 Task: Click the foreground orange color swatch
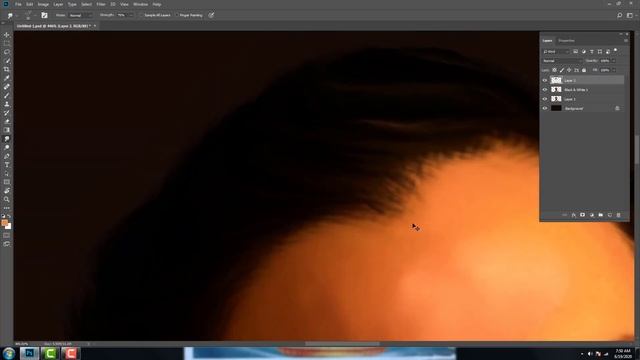(4, 223)
